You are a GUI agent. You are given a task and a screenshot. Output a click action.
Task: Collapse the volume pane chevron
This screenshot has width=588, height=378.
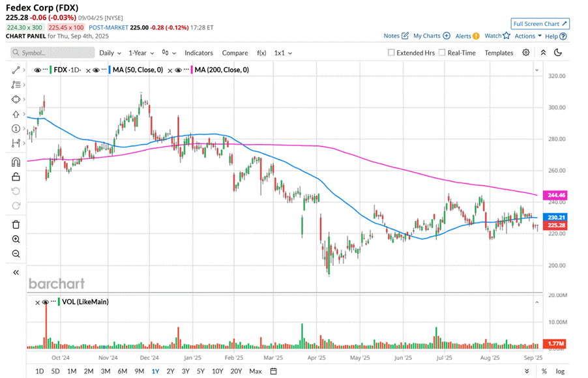point(537,302)
